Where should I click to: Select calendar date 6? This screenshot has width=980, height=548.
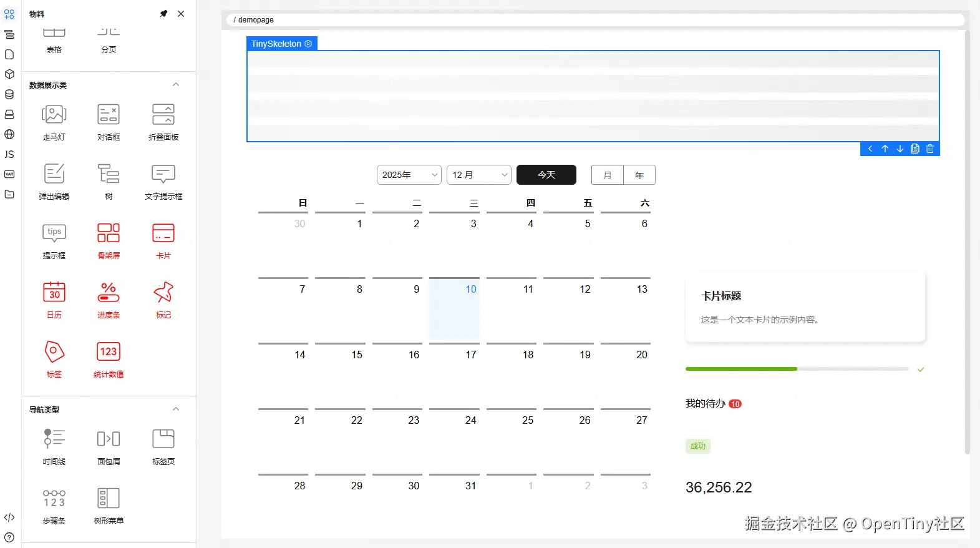click(x=626, y=243)
